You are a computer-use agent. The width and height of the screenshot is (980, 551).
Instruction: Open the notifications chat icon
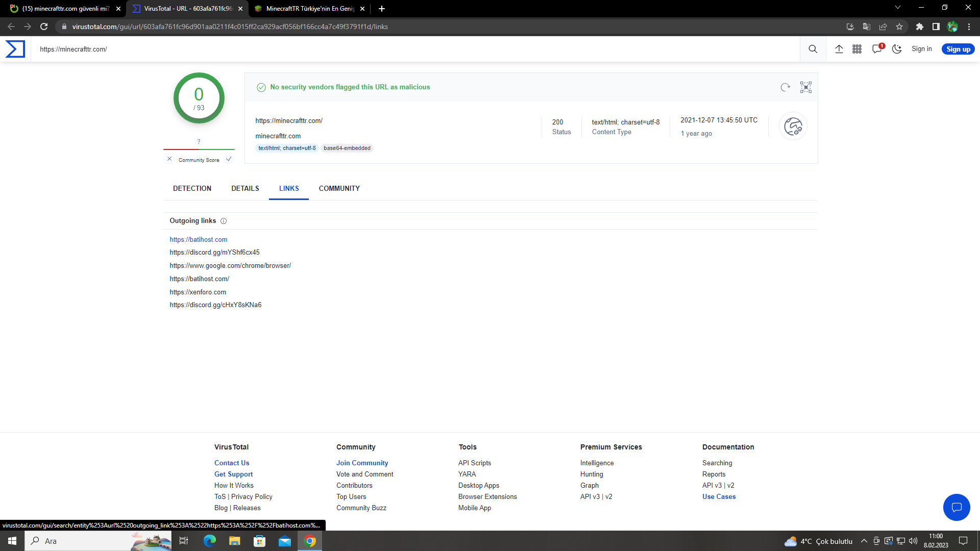(x=877, y=49)
